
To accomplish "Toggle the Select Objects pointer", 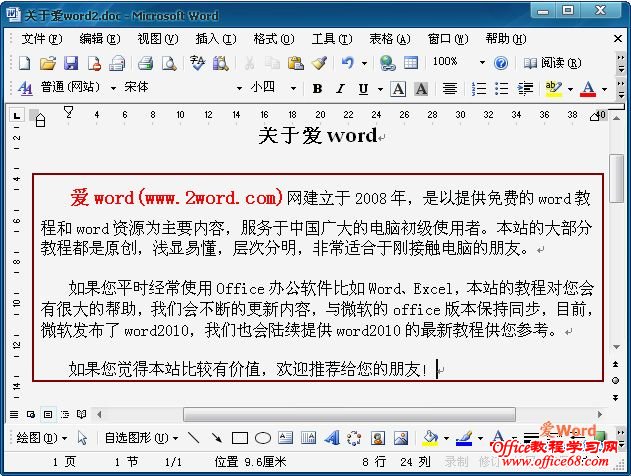I will [x=82, y=438].
